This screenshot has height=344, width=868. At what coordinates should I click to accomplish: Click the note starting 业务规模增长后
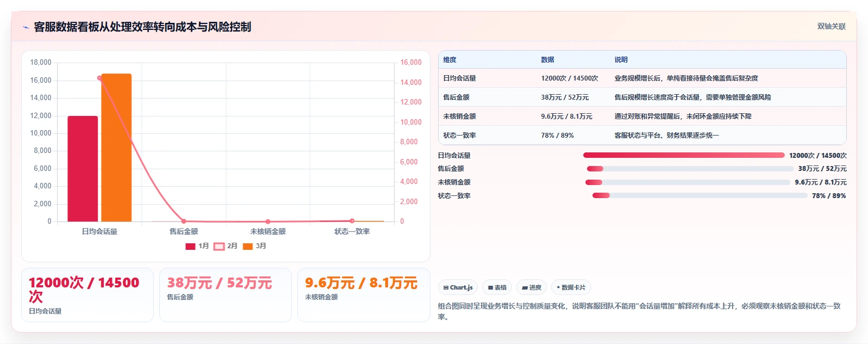pos(686,78)
